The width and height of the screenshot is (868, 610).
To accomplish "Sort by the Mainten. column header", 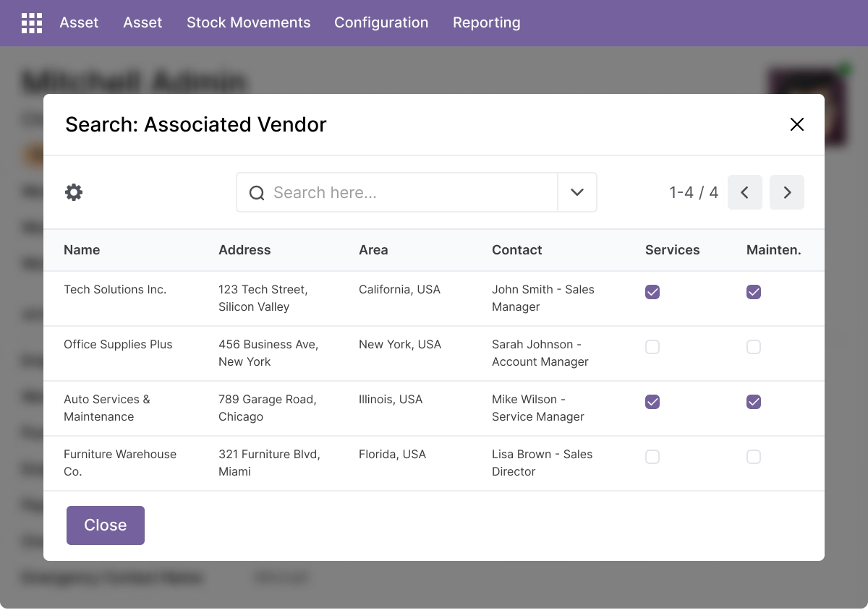I will coord(774,250).
